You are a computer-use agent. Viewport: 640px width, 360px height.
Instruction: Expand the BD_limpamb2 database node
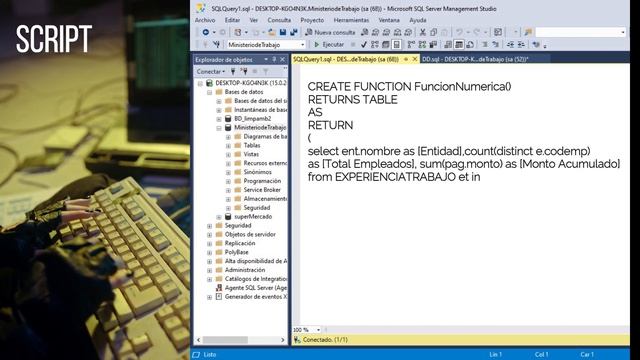(219, 119)
